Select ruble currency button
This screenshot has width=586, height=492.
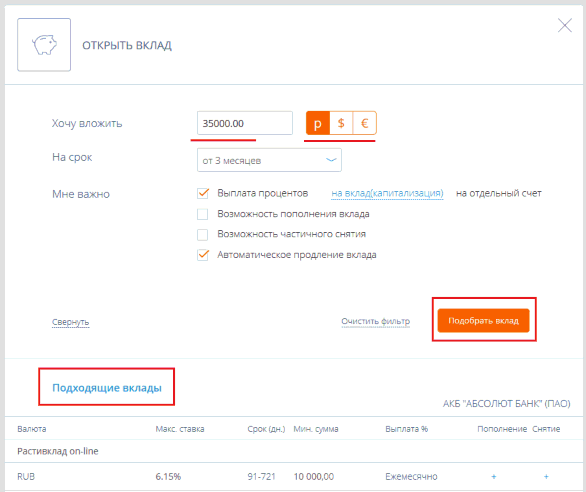(318, 123)
